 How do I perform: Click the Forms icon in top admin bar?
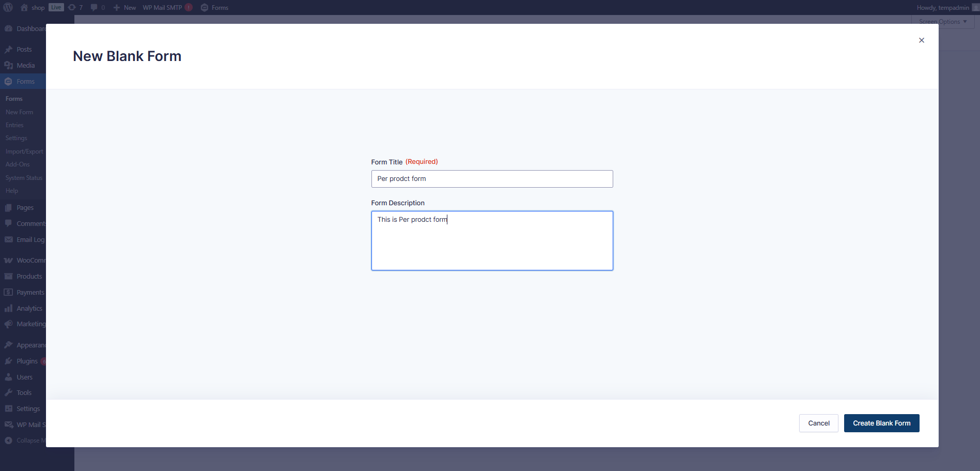(205, 7)
